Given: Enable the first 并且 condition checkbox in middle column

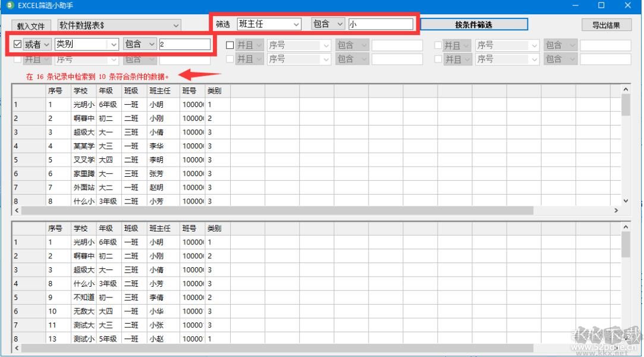Looking at the screenshot, I should 229,45.
